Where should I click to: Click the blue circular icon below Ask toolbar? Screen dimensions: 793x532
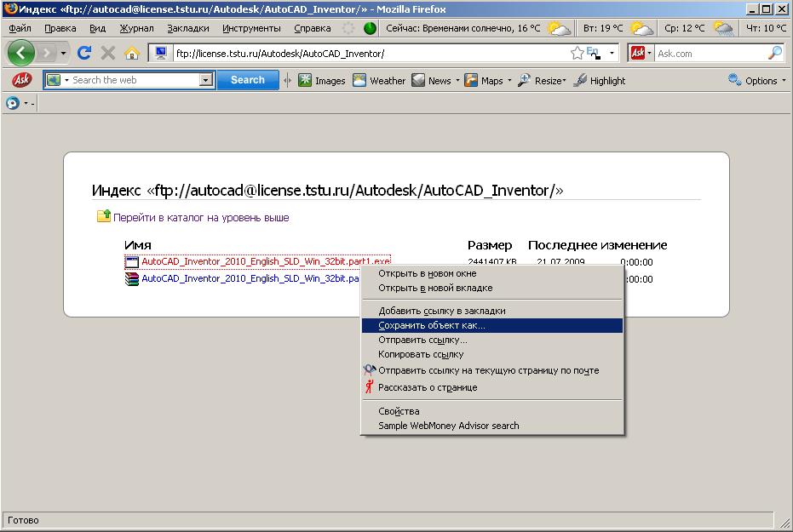point(12,103)
